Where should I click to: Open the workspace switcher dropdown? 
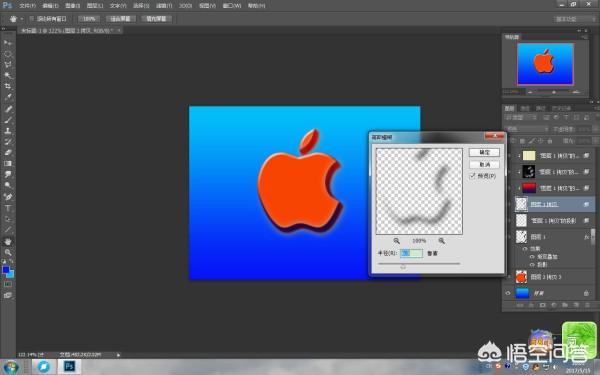575,19
